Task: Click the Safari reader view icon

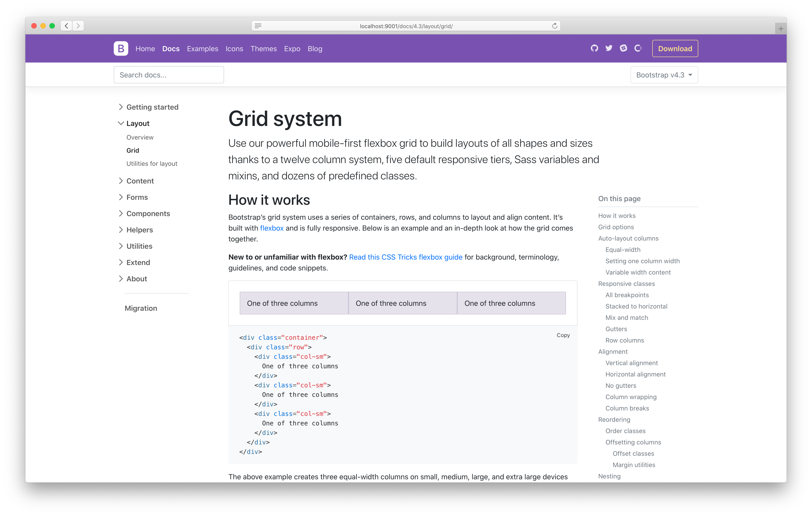Action: [x=258, y=26]
